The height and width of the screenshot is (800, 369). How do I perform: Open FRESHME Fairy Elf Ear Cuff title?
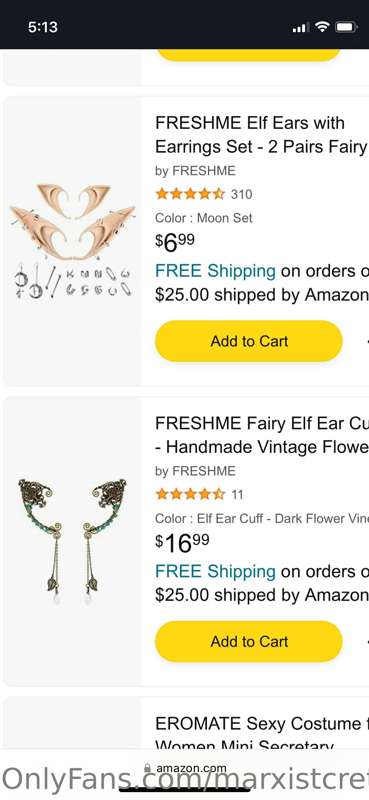[x=262, y=435]
